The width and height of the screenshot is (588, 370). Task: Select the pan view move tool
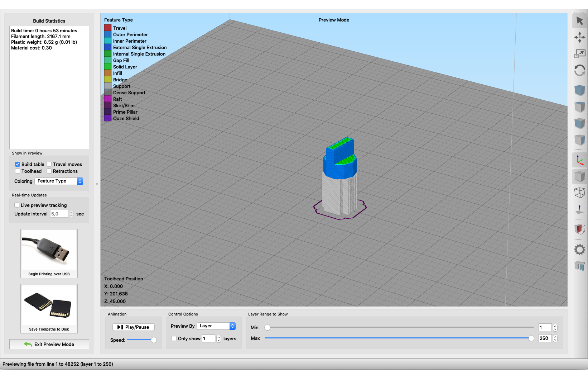click(579, 37)
